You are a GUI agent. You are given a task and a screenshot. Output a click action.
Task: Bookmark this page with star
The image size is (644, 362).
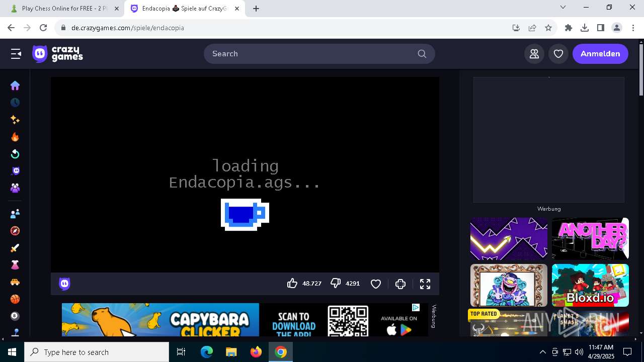point(548,28)
